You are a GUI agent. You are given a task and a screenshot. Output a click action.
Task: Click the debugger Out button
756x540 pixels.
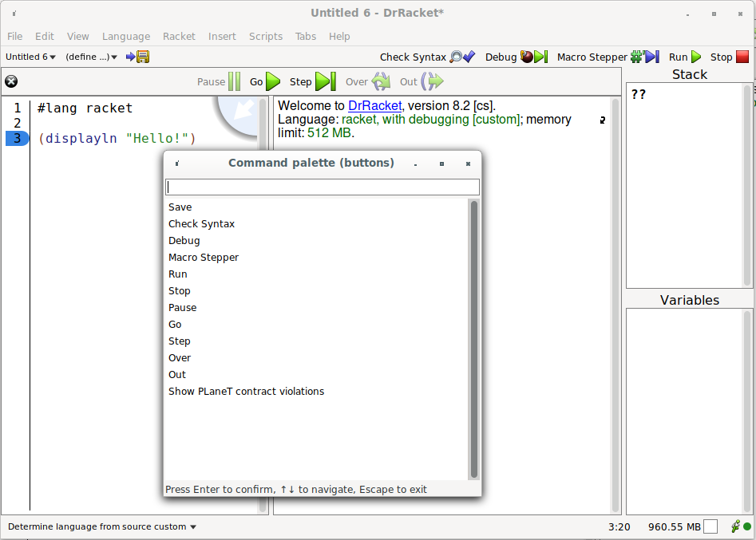click(x=422, y=81)
